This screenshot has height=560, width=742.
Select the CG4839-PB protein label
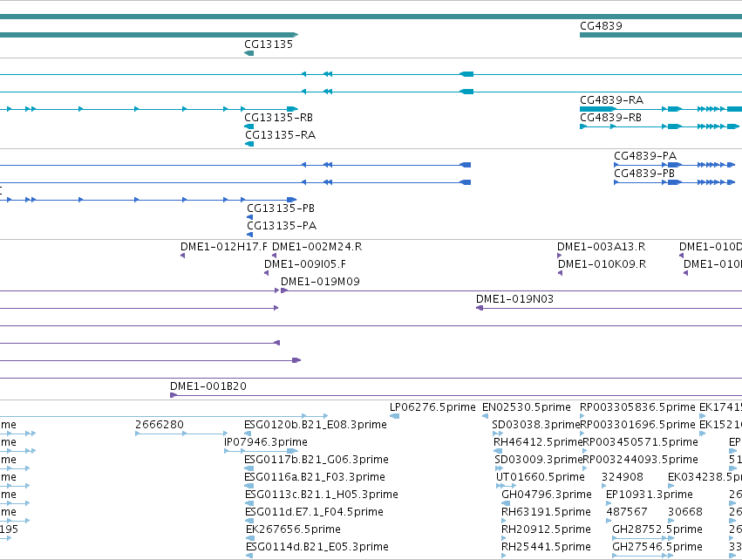point(644,174)
